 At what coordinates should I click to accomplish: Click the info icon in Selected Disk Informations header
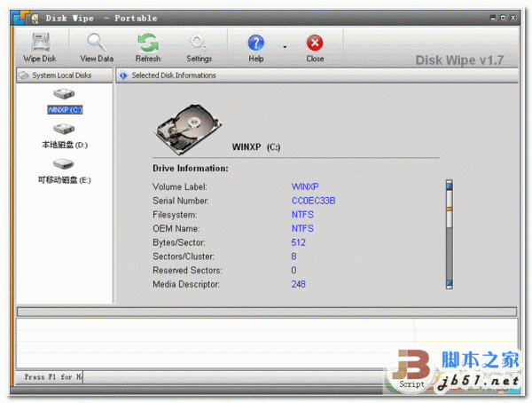[123, 75]
